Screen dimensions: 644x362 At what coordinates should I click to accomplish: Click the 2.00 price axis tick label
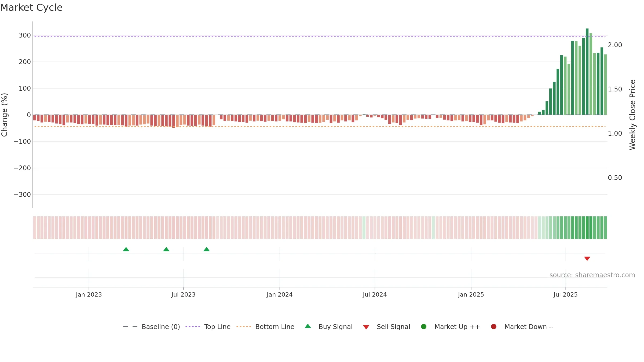pos(615,45)
